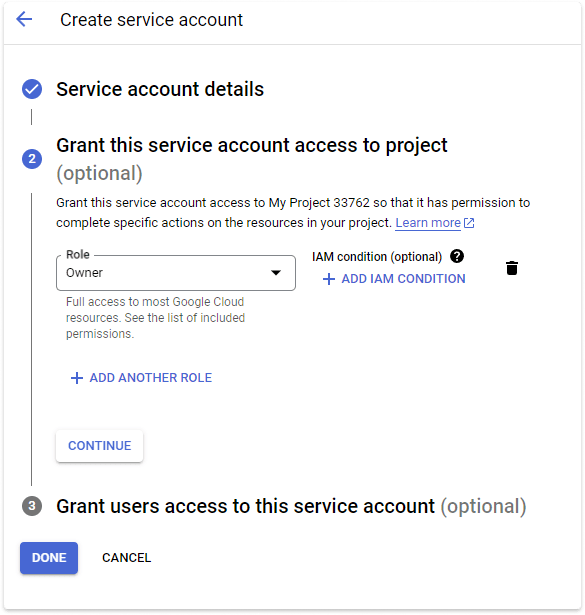
Task: Click the blue DONE button
Action: 49,558
